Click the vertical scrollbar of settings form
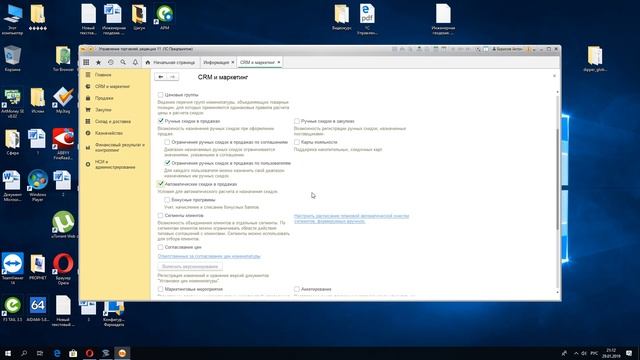 (x=558, y=180)
